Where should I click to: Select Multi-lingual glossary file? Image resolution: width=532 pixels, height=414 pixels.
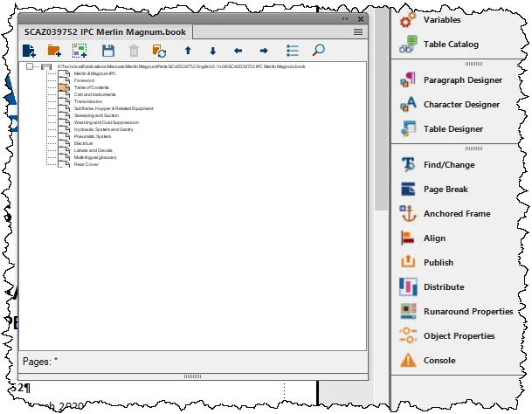click(x=95, y=157)
